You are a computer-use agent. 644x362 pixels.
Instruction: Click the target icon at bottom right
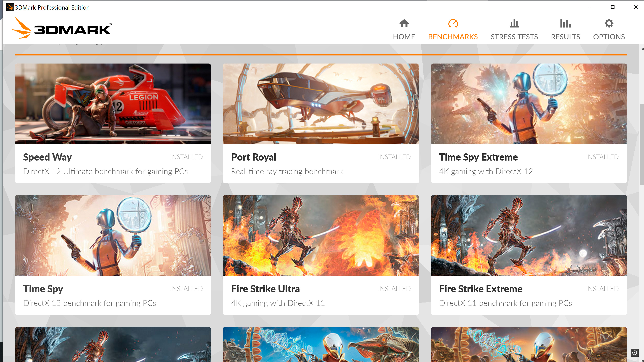634,352
